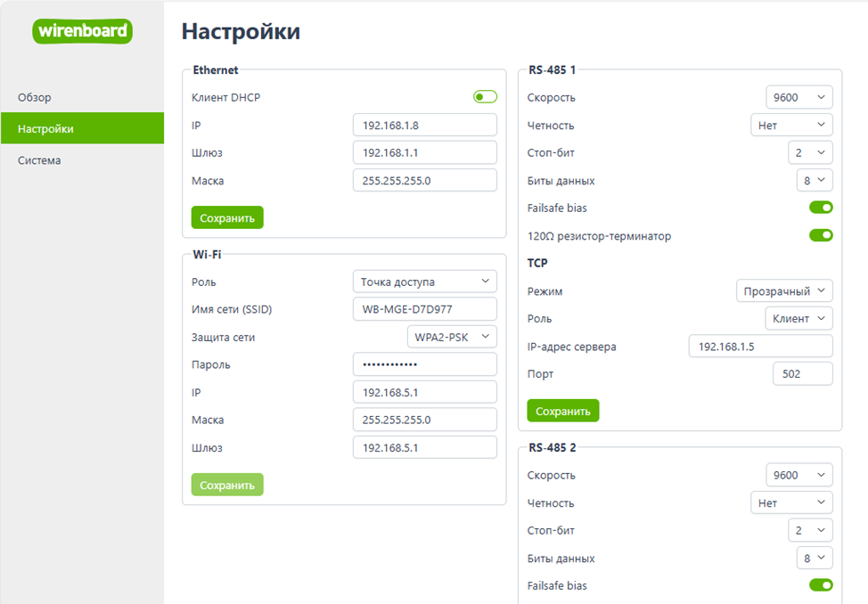Screen dimensions: 868x604
Task: Save the Ethernet settings
Action: tap(227, 217)
